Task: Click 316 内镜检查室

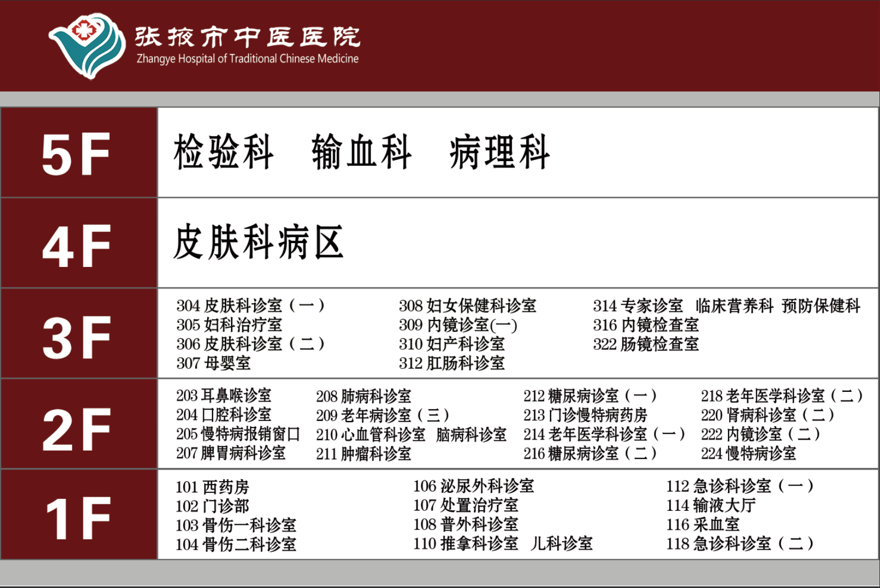Action: pos(646,325)
